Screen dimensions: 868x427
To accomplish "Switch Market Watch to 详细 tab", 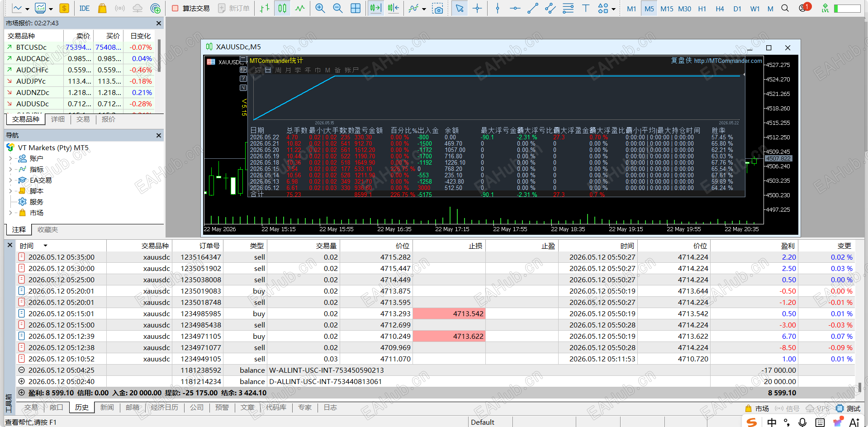I will click(58, 119).
